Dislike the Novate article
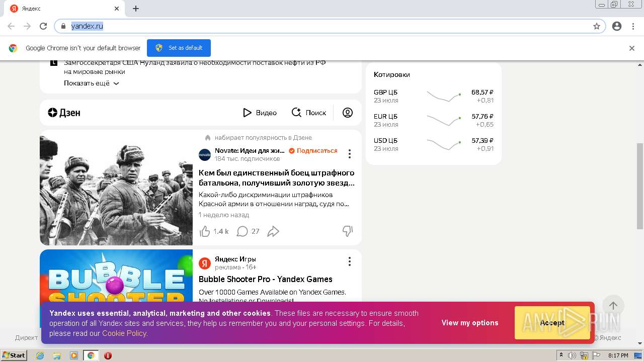The image size is (644, 362). [348, 231]
